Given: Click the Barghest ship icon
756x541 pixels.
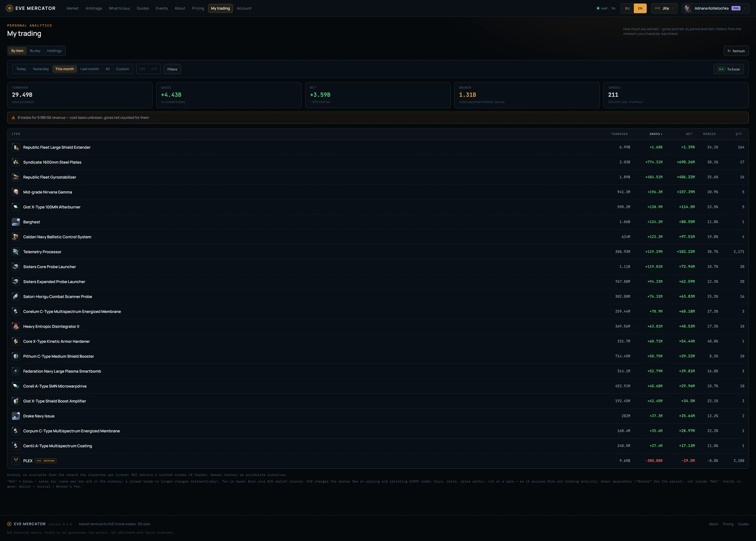Looking at the screenshot, I should click(16, 222).
